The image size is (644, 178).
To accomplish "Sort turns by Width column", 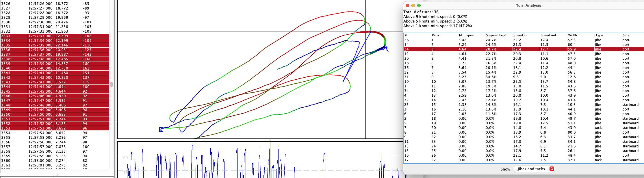I will pyautogui.click(x=572, y=35).
